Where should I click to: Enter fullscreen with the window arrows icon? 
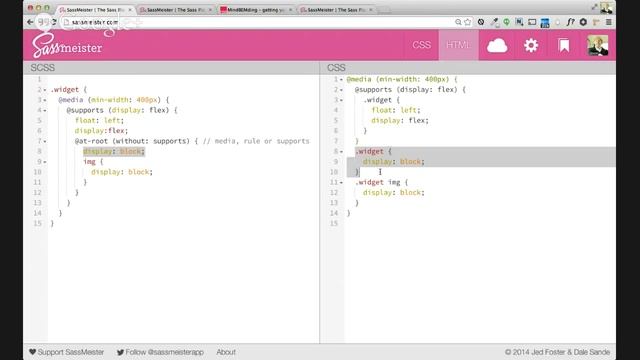click(594, 7)
